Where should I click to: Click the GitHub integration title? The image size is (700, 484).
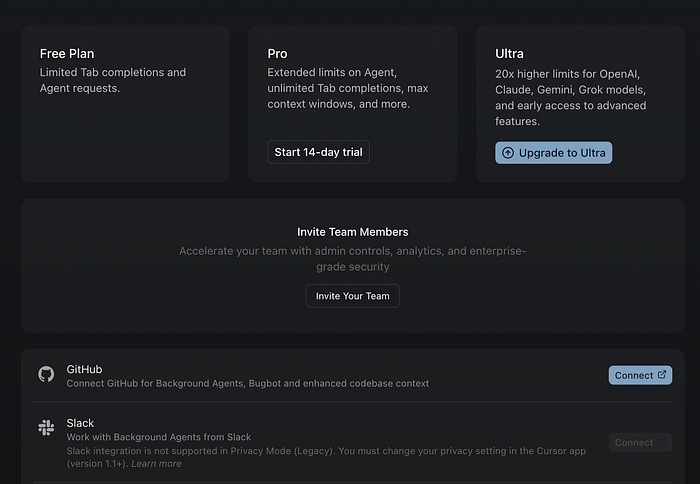tap(84, 369)
